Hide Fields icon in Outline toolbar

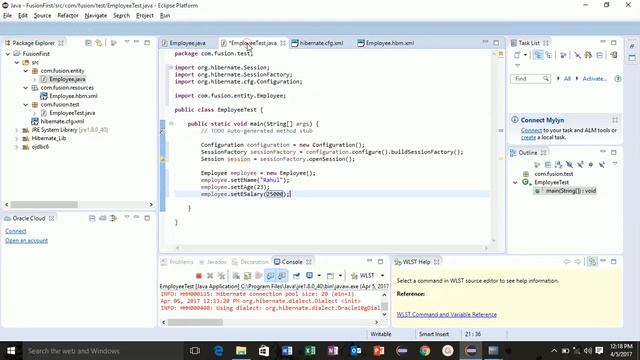(569, 164)
